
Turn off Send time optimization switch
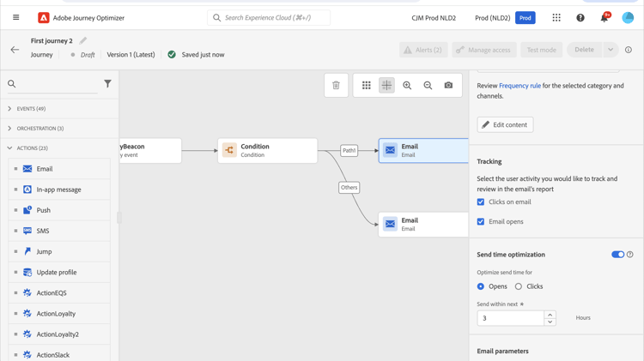(x=617, y=255)
